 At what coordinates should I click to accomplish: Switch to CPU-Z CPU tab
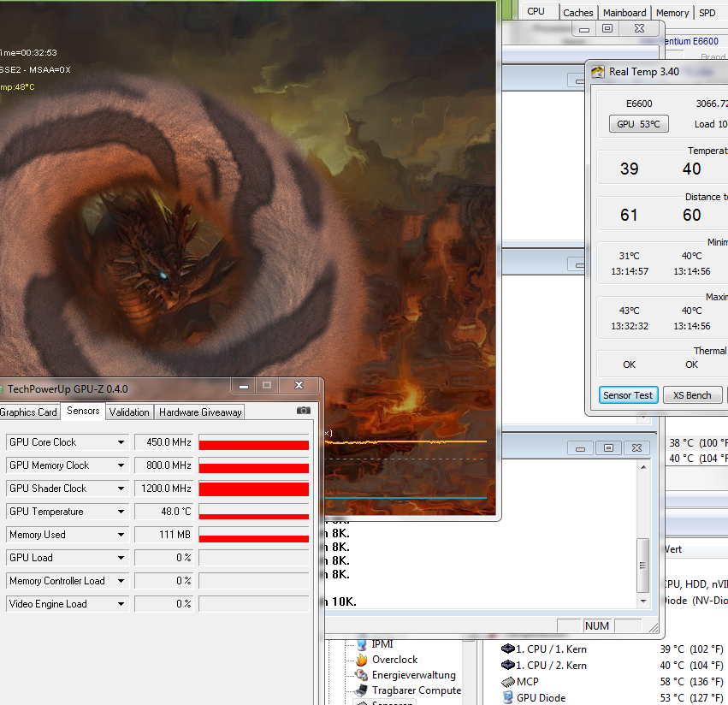[536, 11]
